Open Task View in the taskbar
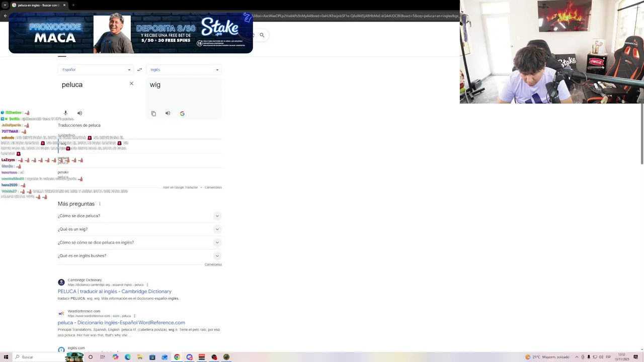 103,357
